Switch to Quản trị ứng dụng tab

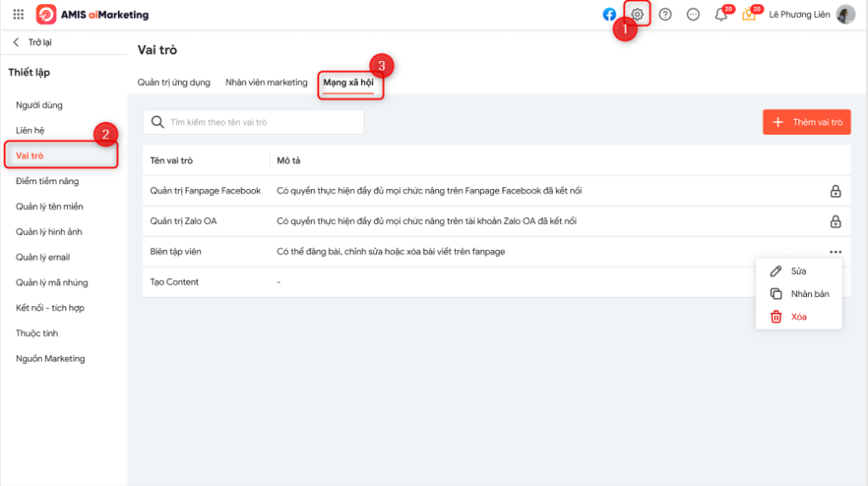174,82
